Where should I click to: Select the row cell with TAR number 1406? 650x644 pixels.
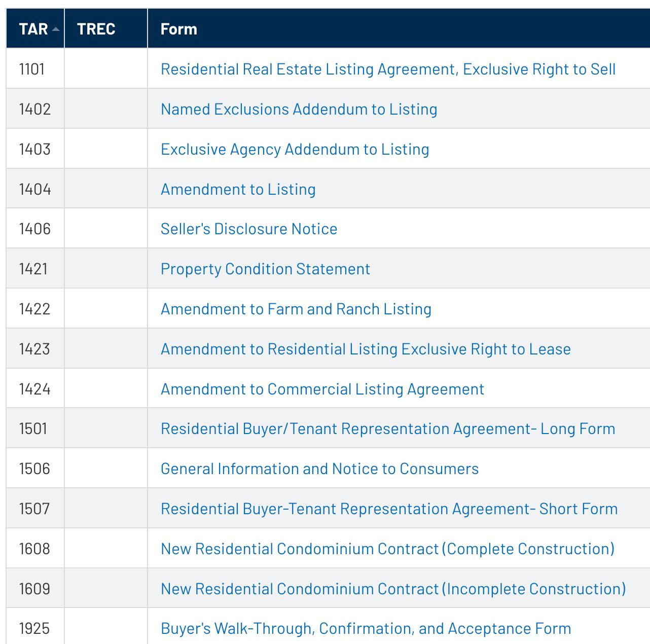click(x=35, y=229)
